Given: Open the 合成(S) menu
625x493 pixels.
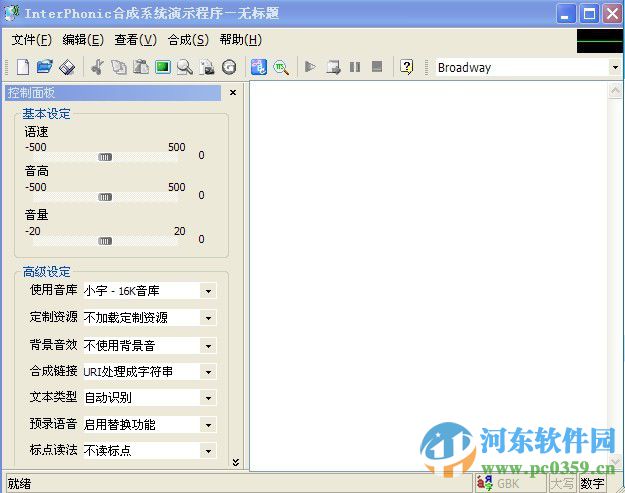Looking at the screenshot, I should (188, 40).
